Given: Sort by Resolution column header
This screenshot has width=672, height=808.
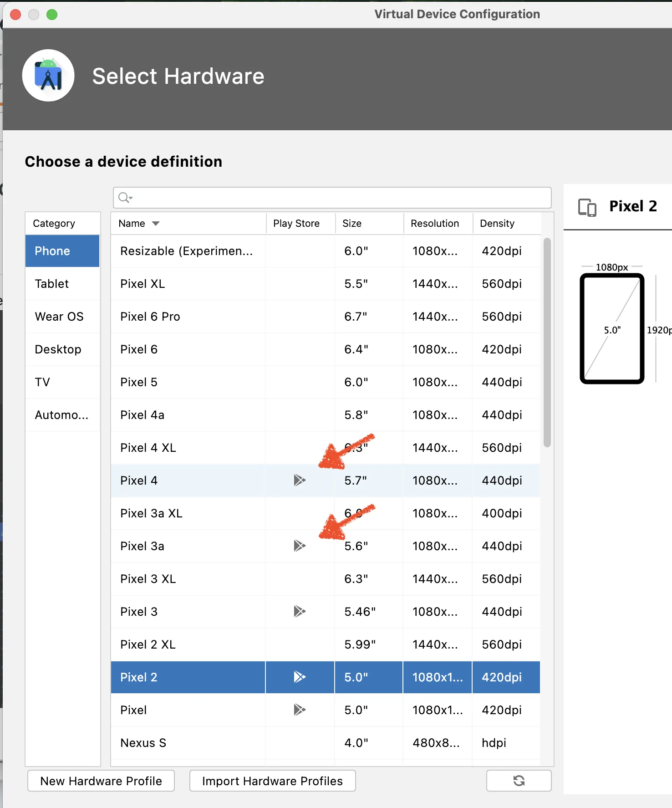Looking at the screenshot, I should pos(438,224).
